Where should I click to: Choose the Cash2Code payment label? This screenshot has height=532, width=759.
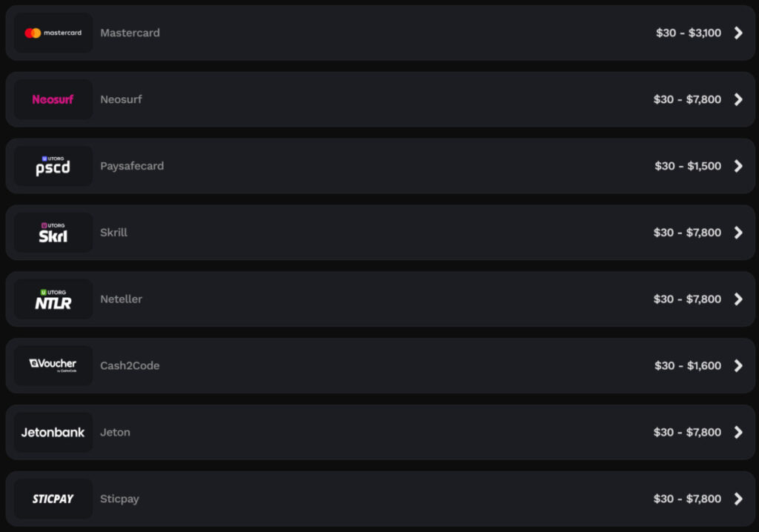tap(130, 365)
